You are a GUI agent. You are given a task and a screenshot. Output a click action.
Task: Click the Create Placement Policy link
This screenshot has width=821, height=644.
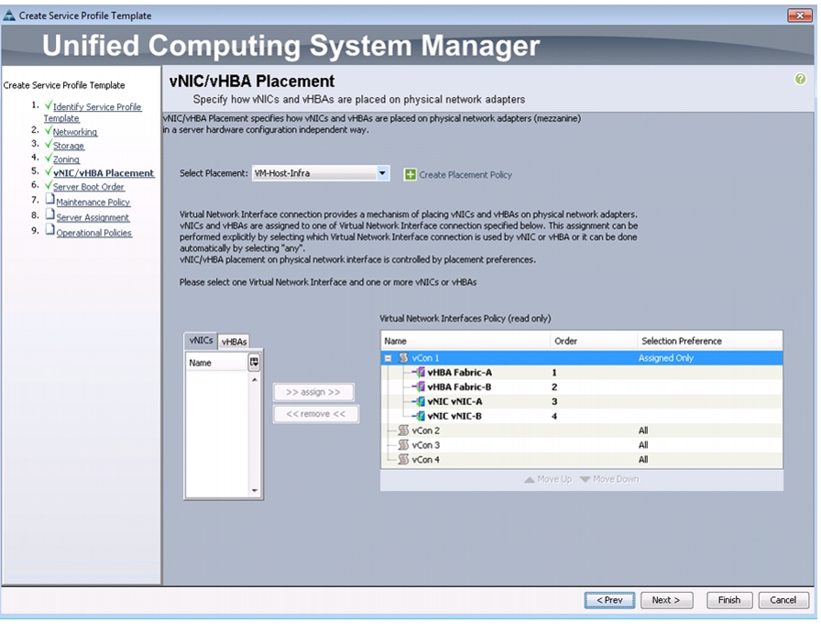point(465,175)
